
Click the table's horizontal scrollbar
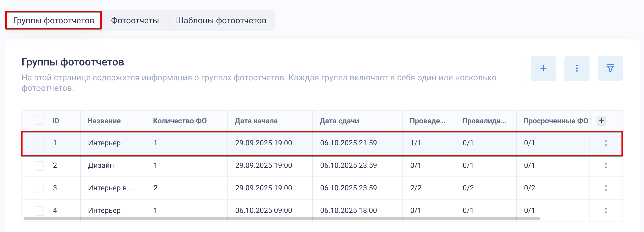coord(282,219)
